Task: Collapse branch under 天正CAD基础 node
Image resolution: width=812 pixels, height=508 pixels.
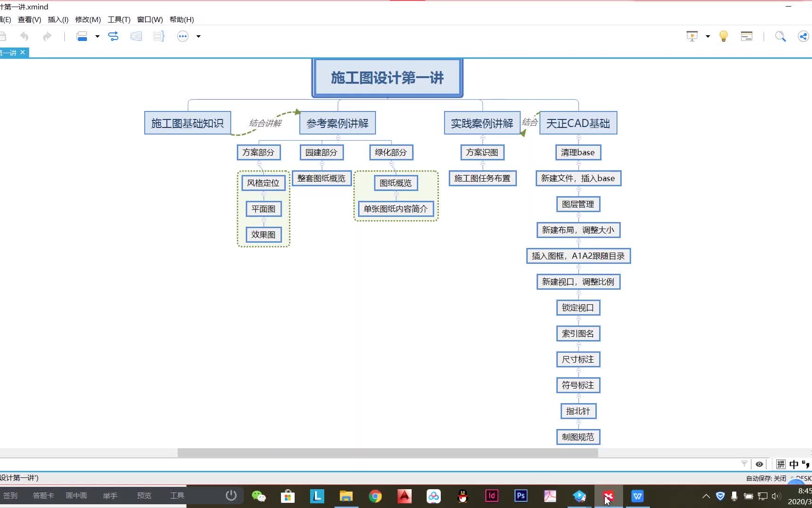Action: point(578,137)
